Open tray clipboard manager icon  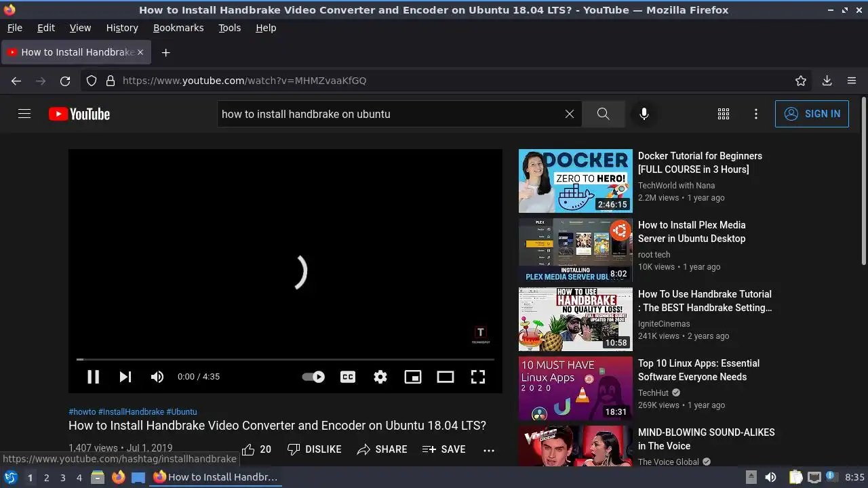pos(796,477)
